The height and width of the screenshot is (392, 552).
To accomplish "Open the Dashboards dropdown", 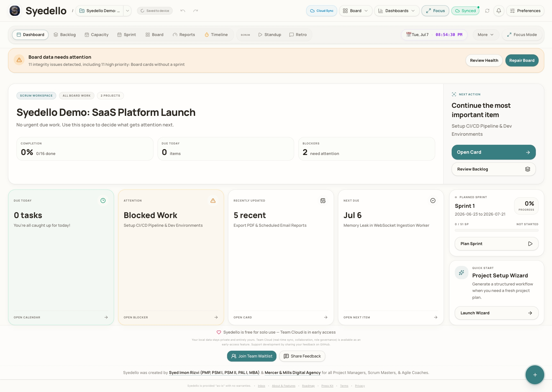I will point(397,11).
